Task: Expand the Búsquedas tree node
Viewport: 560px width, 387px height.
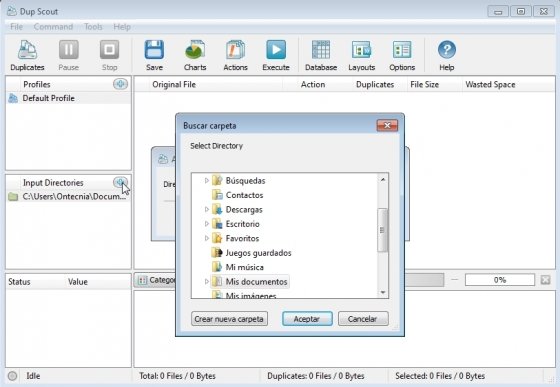Action: click(206, 181)
